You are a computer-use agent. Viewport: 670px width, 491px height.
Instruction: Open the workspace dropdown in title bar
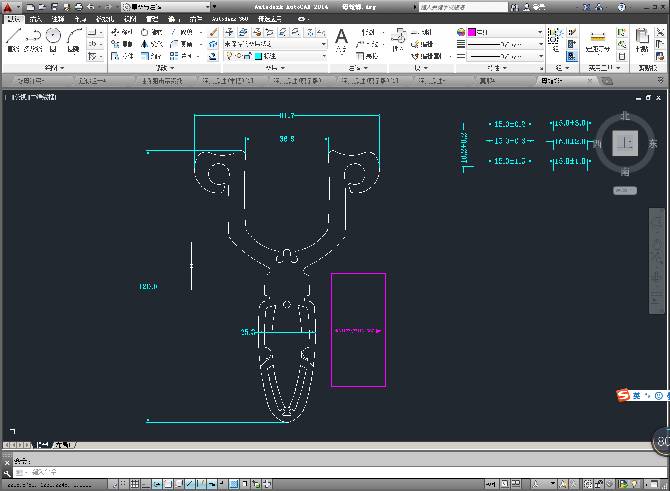[x=166, y=7]
